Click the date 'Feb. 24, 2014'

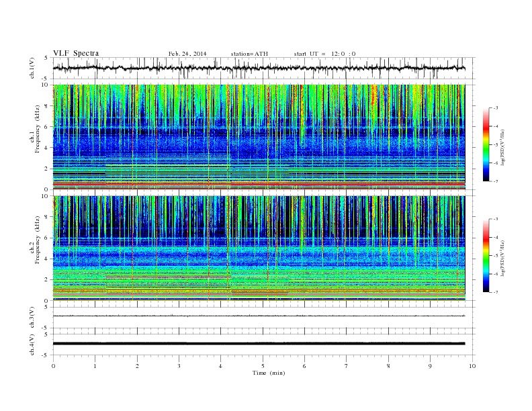187,54
